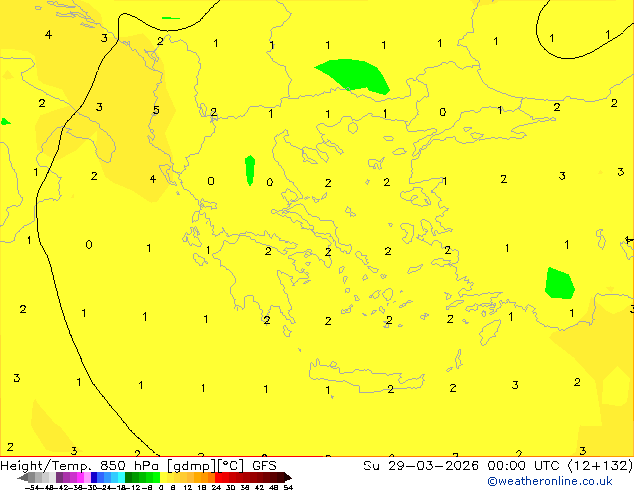Viewport: 634px width, 490px height.
Task: Click the (12+132) forecast hour label
Action: point(600,466)
